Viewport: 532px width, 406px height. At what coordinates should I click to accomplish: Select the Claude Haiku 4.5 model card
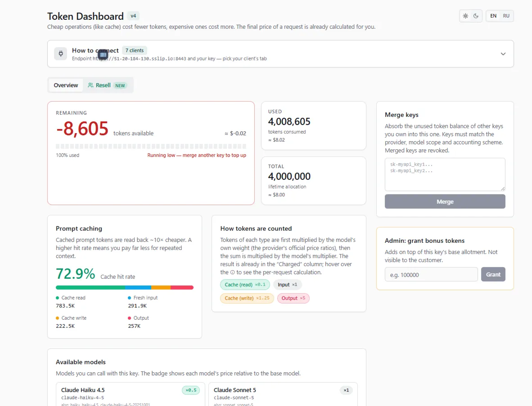pos(130,394)
